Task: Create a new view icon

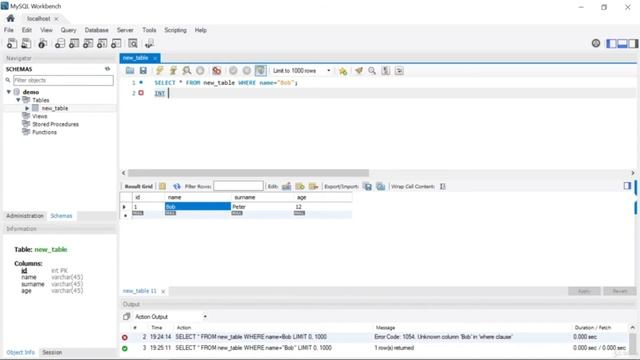Action: pyautogui.click(x=88, y=43)
